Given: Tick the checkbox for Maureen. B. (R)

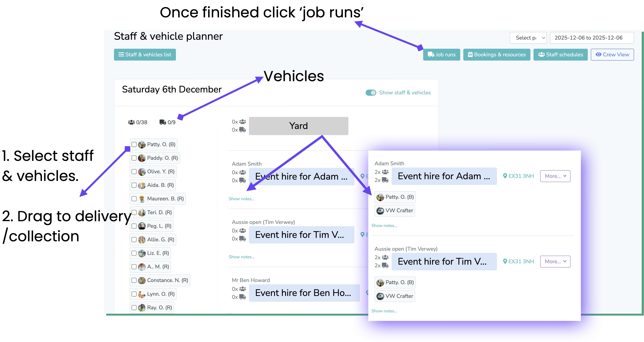Looking at the screenshot, I should click(x=134, y=199).
